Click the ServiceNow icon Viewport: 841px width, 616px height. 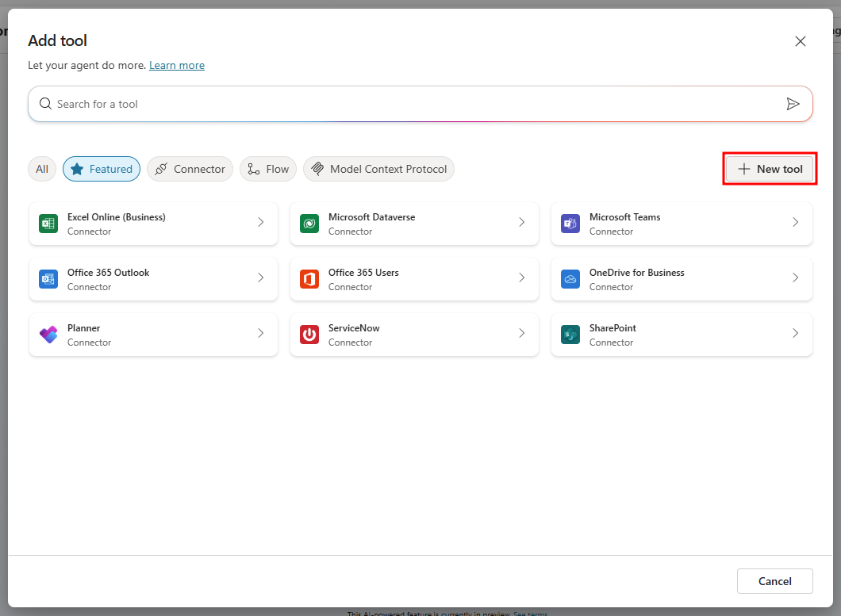point(309,335)
